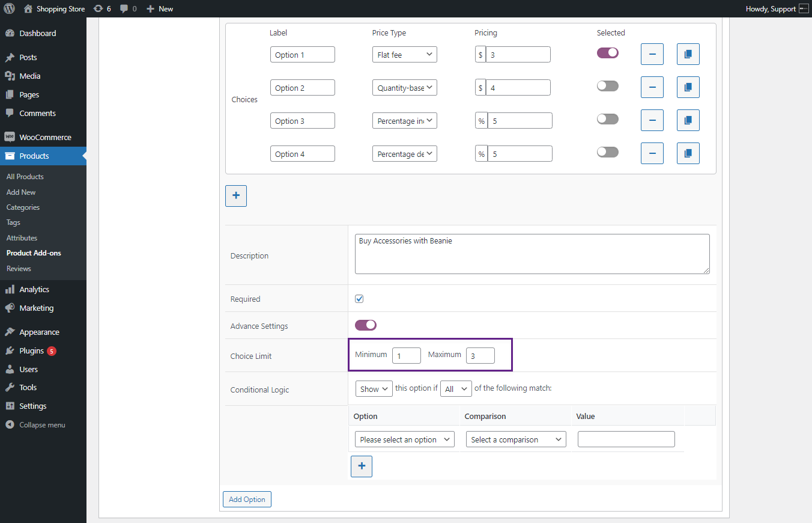Image resolution: width=812 pixels, height=523 pixels.
Task: Click the Settings sliders icon
Action: coord(10,406)
